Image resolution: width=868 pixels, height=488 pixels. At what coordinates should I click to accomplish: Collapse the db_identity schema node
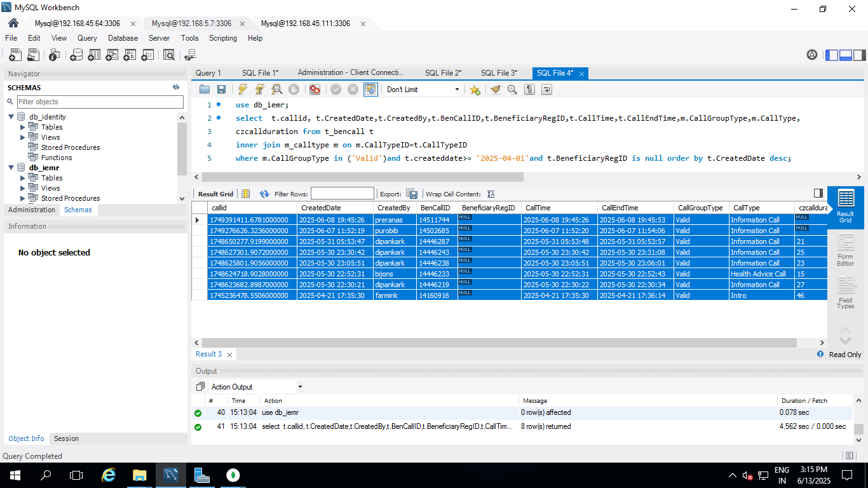(11, 117)
